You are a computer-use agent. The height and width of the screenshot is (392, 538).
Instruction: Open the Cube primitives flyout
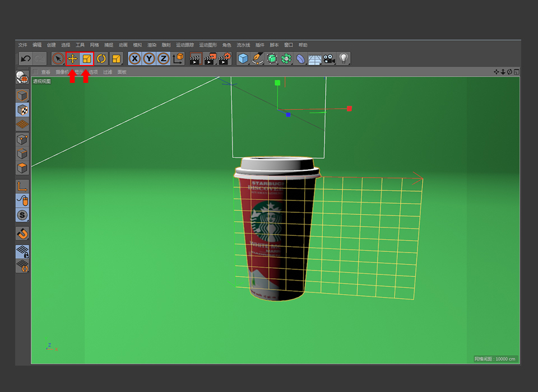[243, 59]
